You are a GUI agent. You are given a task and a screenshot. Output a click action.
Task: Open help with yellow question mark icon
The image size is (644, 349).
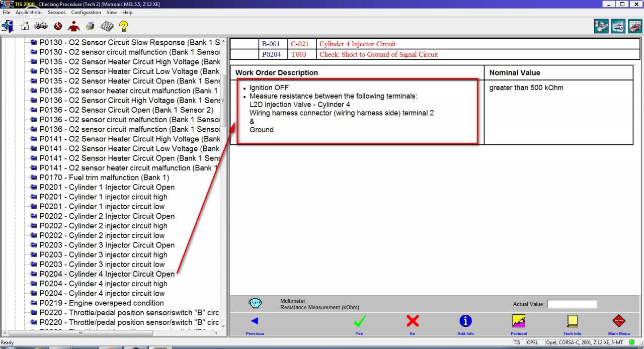coord(123,26)
